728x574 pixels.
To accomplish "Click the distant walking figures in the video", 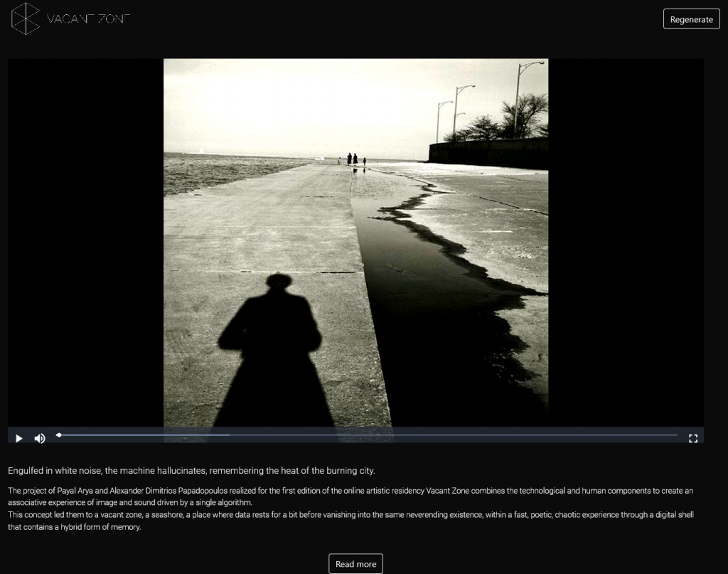I will point(353,159).
